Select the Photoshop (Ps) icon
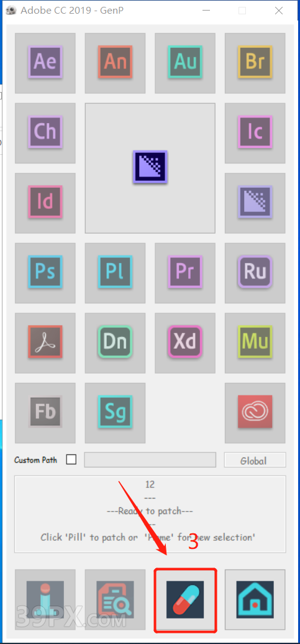The image size is (300, 644). pyautogui.click(x=45, y=273)
